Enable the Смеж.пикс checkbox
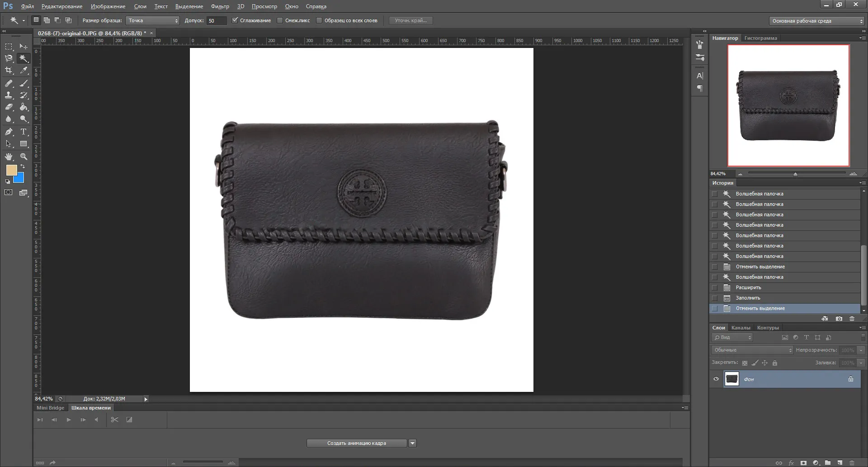Screen dimensions: 868x467 [x=280, y=20]
